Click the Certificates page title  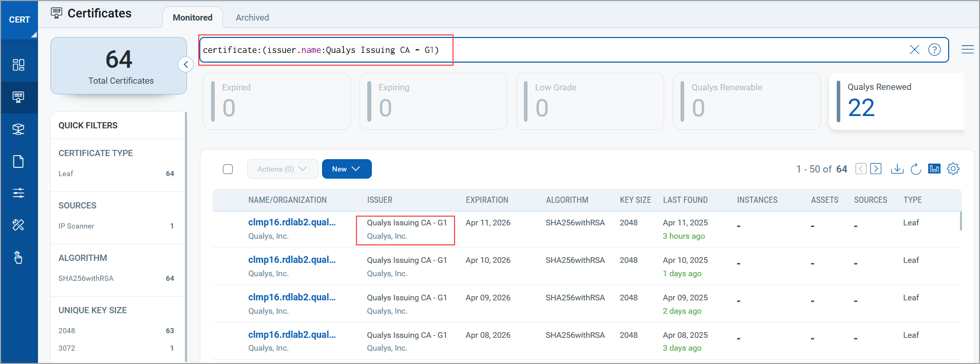coord(100,13)
